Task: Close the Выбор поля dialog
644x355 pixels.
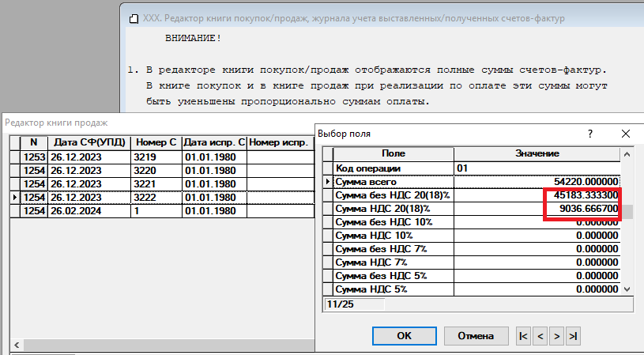Action: pos(625,134)
